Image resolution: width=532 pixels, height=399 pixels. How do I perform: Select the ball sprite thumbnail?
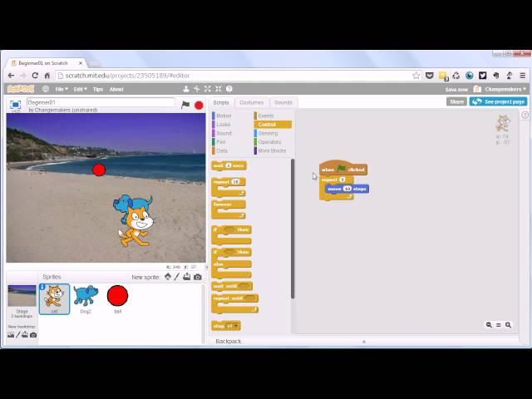117,299
